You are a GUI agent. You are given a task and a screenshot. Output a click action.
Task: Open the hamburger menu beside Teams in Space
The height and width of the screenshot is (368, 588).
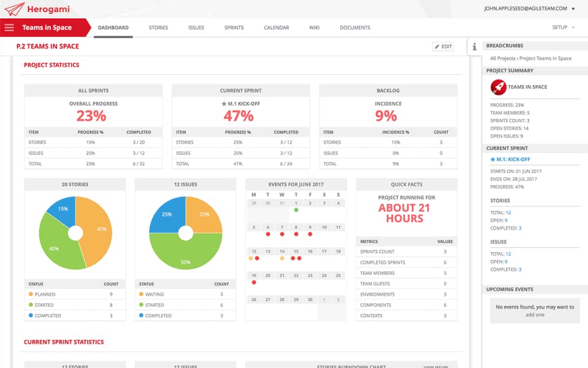[x=9, y=28]
